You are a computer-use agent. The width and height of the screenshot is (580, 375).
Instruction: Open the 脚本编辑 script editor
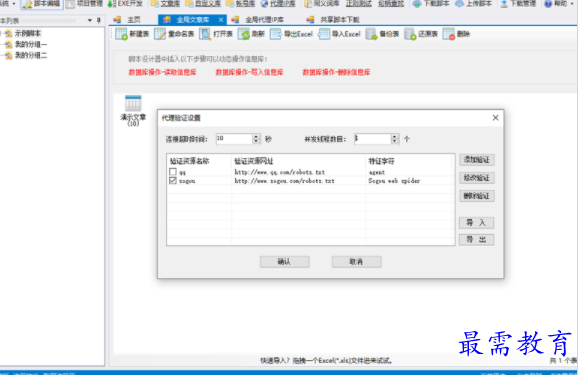click(x=41, y=4)
